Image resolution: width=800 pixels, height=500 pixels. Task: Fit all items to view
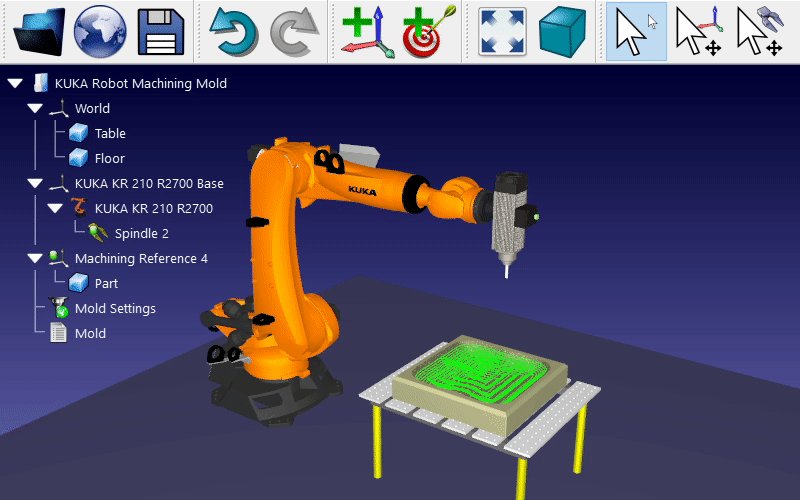pos(503,32)
